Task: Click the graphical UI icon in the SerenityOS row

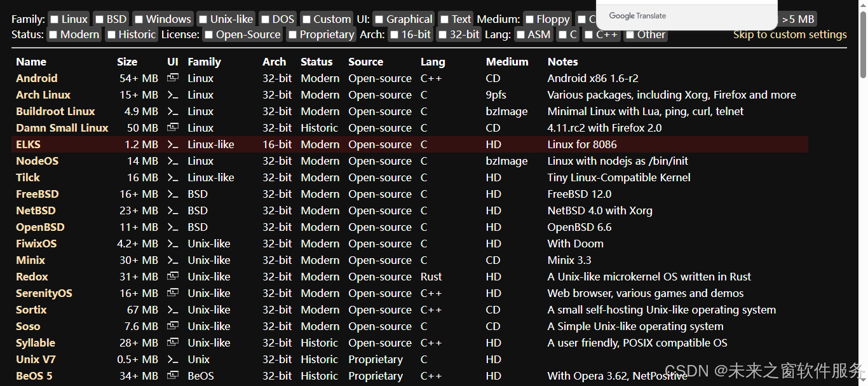Action: pos(172,293)
